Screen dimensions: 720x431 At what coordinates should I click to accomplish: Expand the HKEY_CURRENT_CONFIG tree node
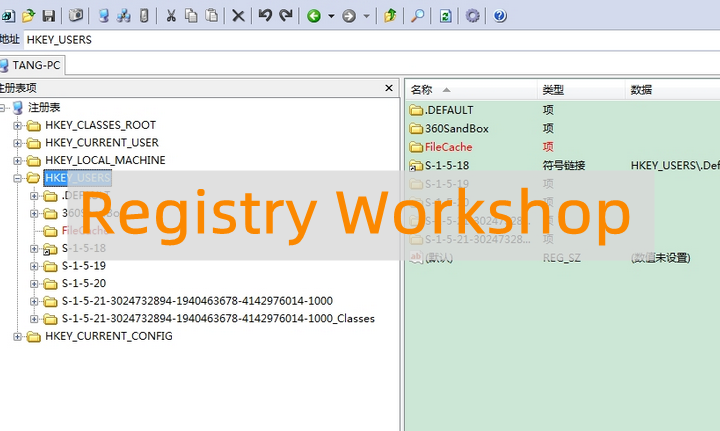click(18, 336)
